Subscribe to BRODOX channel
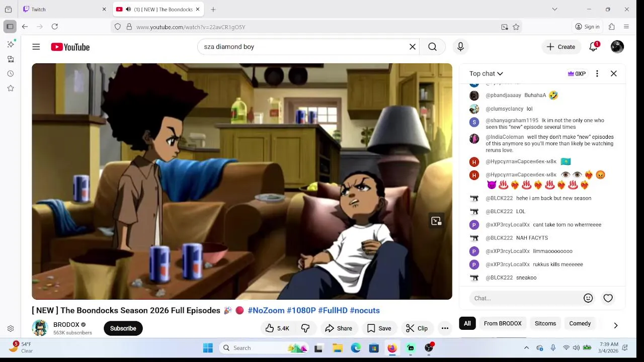Screen dimensions: 644x362 click(123, 328)
